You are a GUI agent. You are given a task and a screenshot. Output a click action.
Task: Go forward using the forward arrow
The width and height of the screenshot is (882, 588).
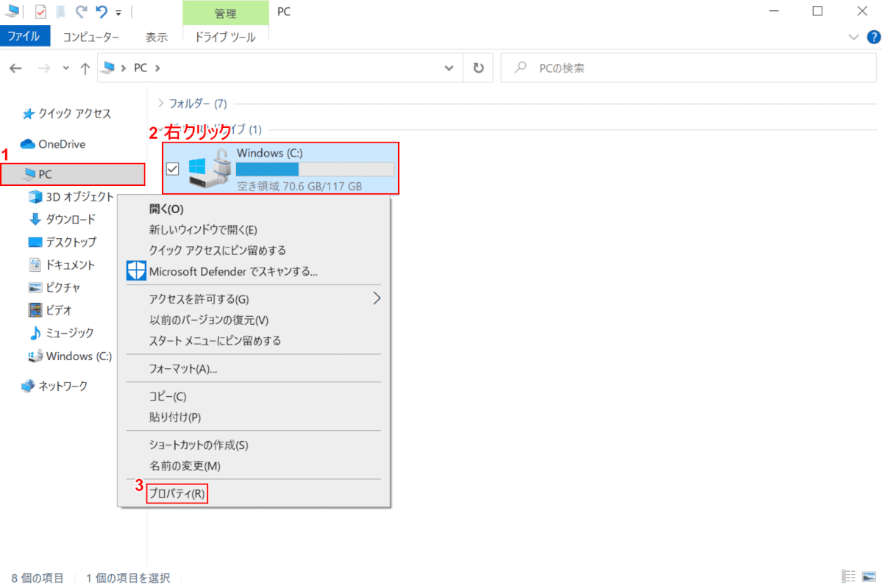pos(44,68)
